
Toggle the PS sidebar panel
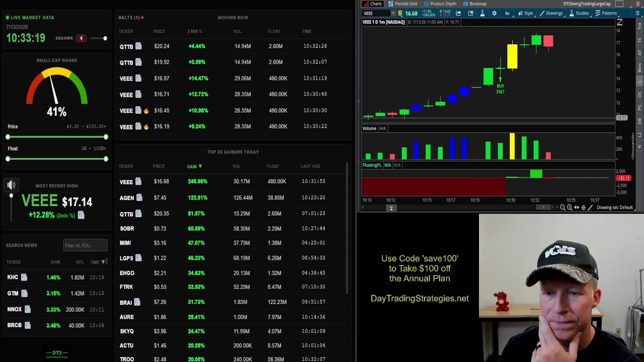640,108
